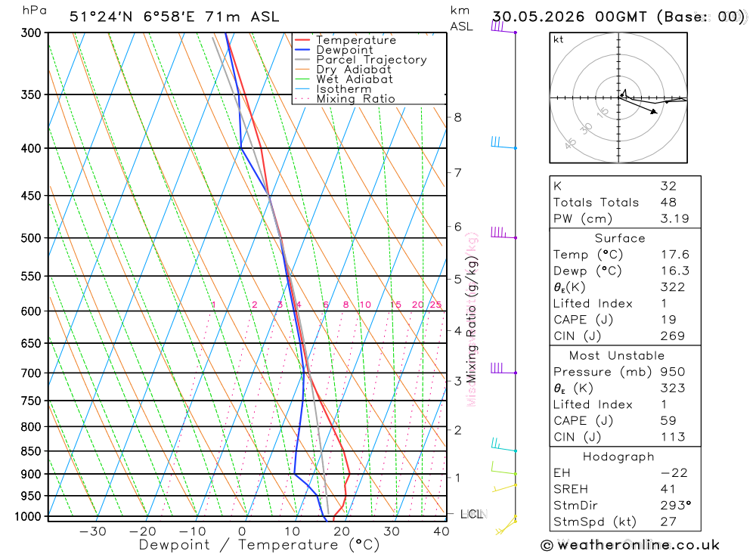The height and width of the screenshot is (554, 756).
Task: Click the hodograph storm motion arrowhead
Action: point(653,111)
